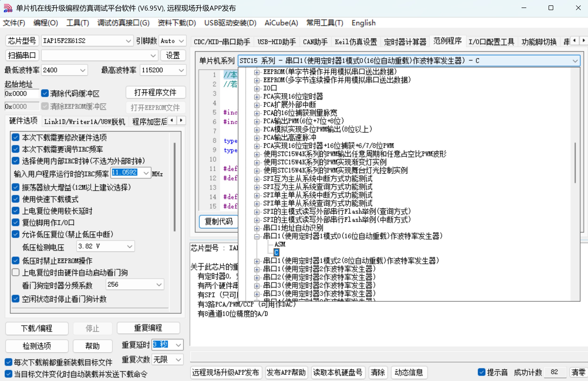
Task: Click 打开程序文件 button
Action: pos(155,92)
